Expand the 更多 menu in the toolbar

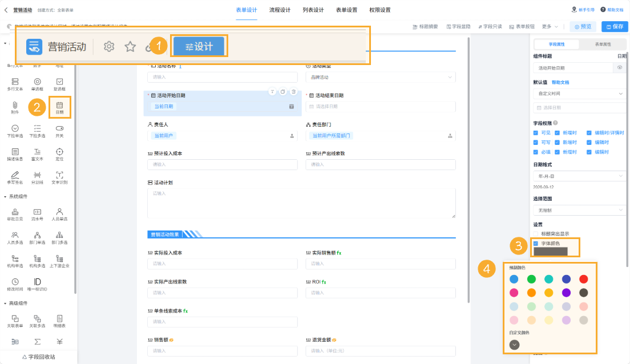tap(550, 26)
